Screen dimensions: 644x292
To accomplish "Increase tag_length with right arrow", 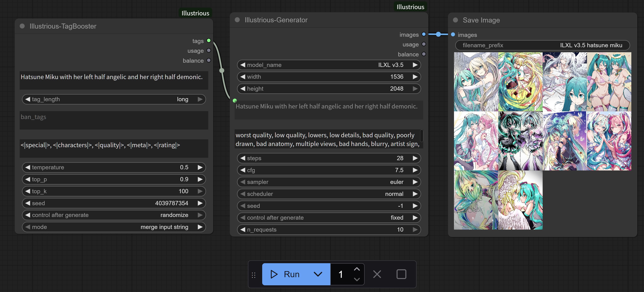I will coord(200,99).
